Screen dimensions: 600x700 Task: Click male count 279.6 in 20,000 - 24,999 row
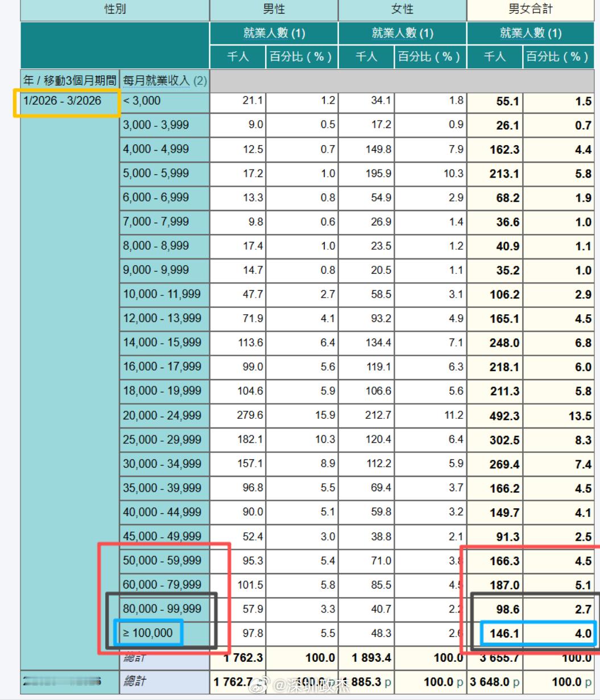point(250,415)
